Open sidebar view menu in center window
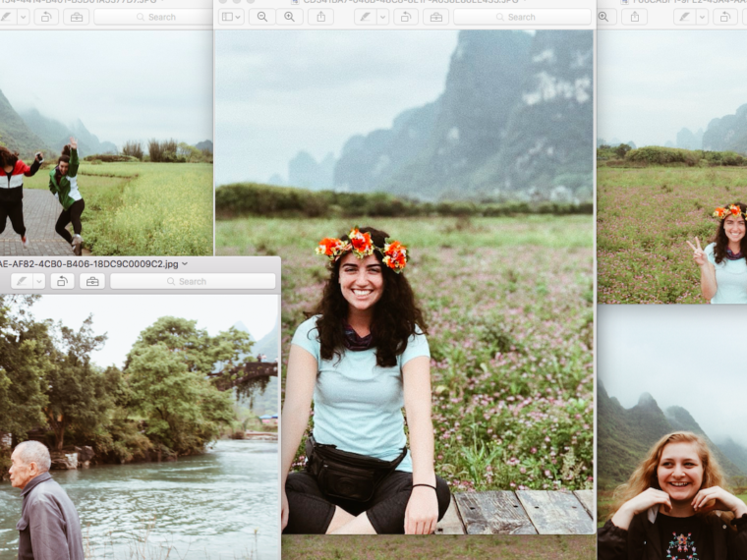Screen dimensions: 747x560 [x=231, y=17]
